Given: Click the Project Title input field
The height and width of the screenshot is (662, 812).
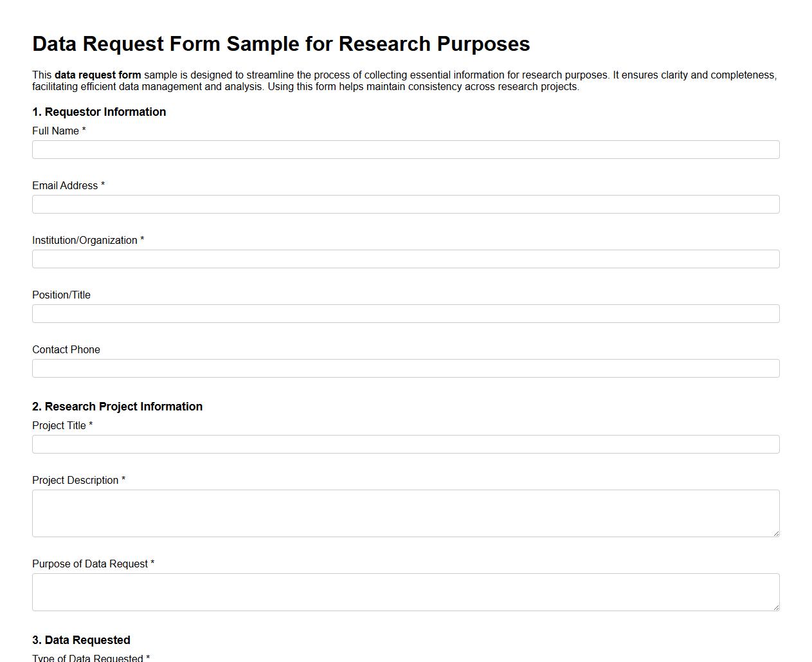Looking at the screenshot, I should pos(405,444).
